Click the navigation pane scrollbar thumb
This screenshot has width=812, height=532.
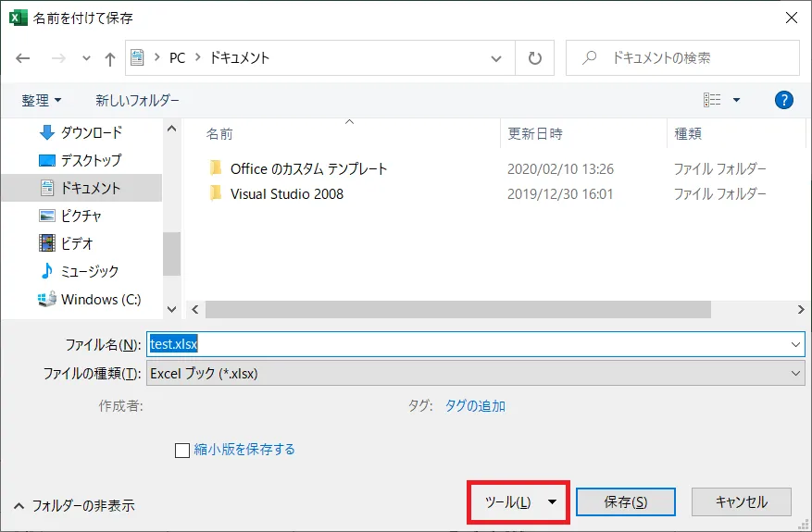tap(172, 254)
